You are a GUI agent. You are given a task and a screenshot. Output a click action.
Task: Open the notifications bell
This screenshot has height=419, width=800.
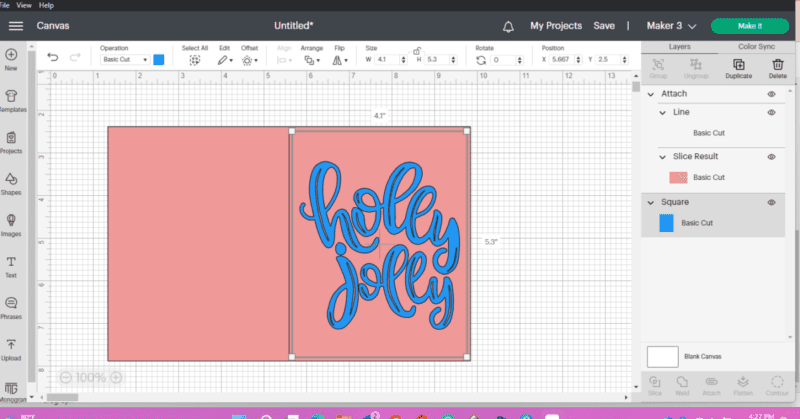508,27
